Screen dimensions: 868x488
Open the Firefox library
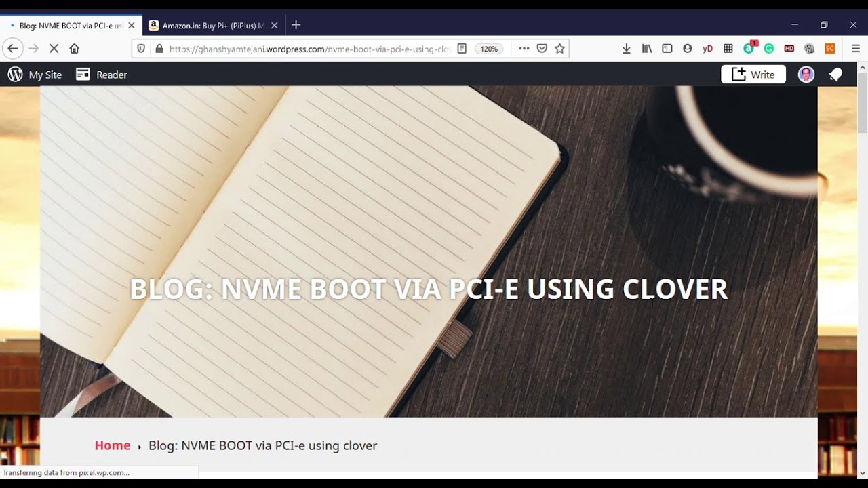point(647,49)
